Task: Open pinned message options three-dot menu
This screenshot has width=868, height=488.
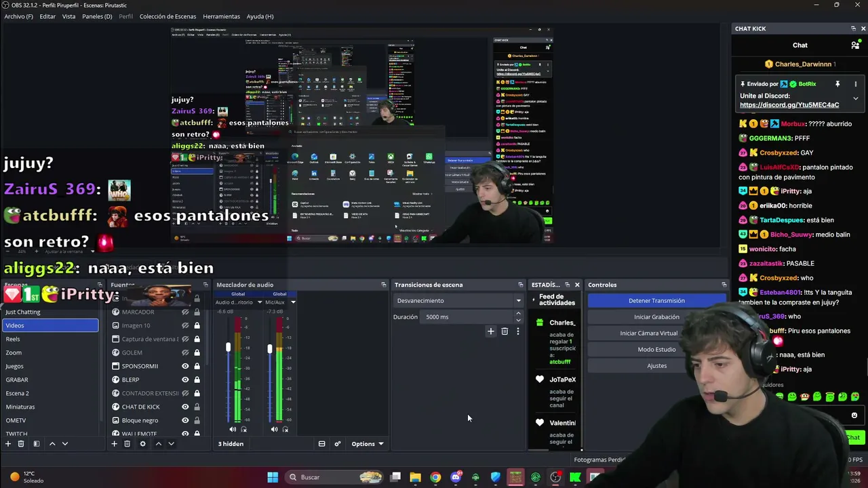Action: (855, 84)
